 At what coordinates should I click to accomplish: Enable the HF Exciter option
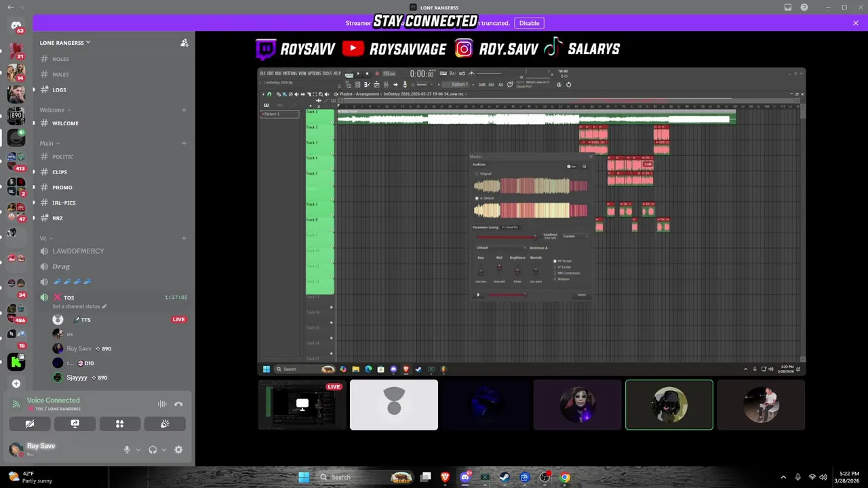[x=555, y=261]
